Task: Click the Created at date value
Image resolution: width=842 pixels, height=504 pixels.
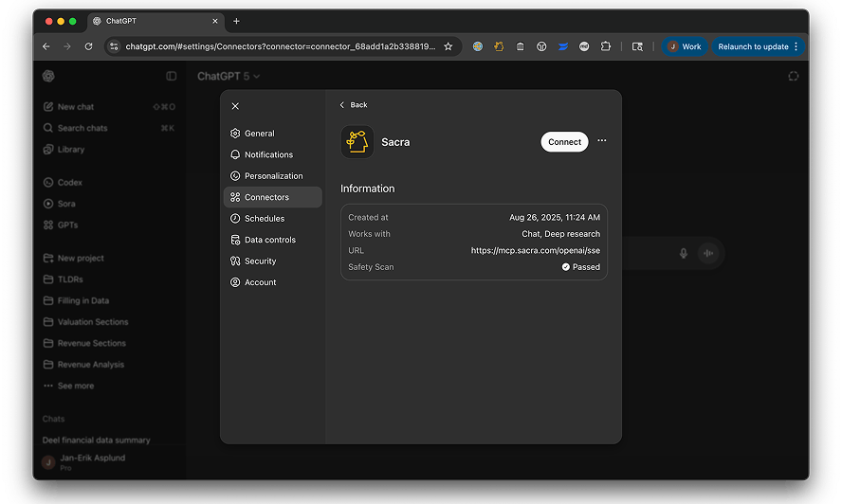Action: [x=555, y=217]
